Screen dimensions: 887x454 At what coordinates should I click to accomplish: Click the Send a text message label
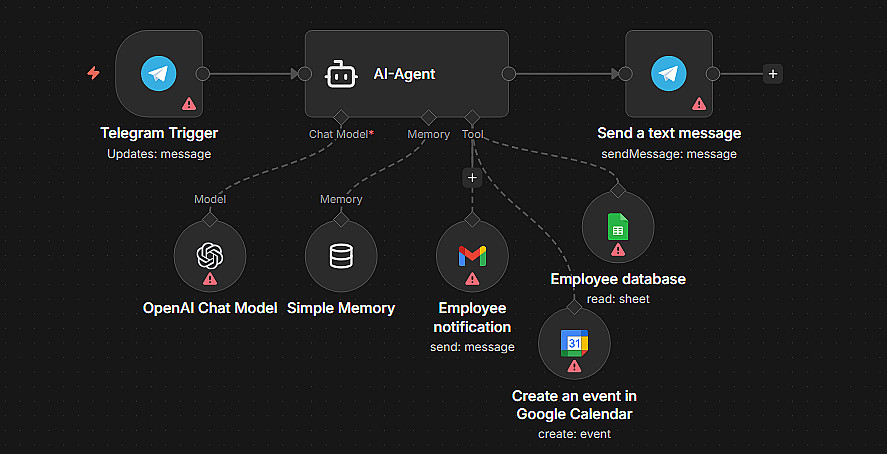[x=669, y=133]
